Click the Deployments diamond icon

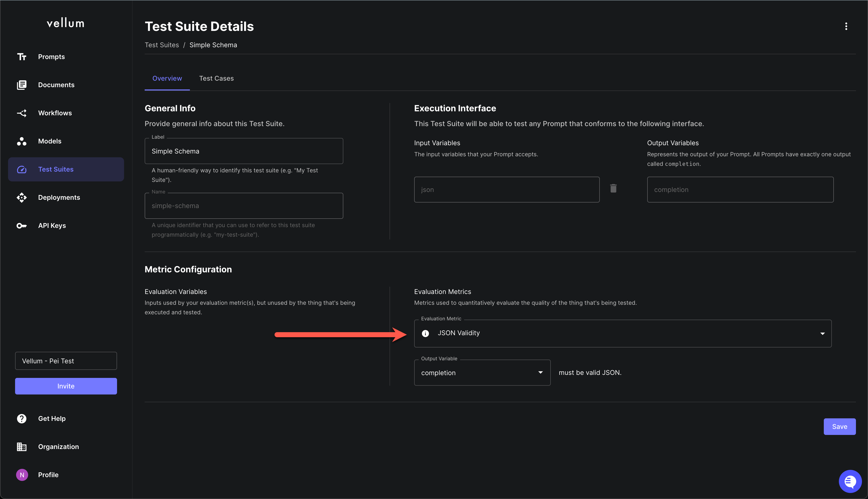pyautogui.click(x=22, y=197)
